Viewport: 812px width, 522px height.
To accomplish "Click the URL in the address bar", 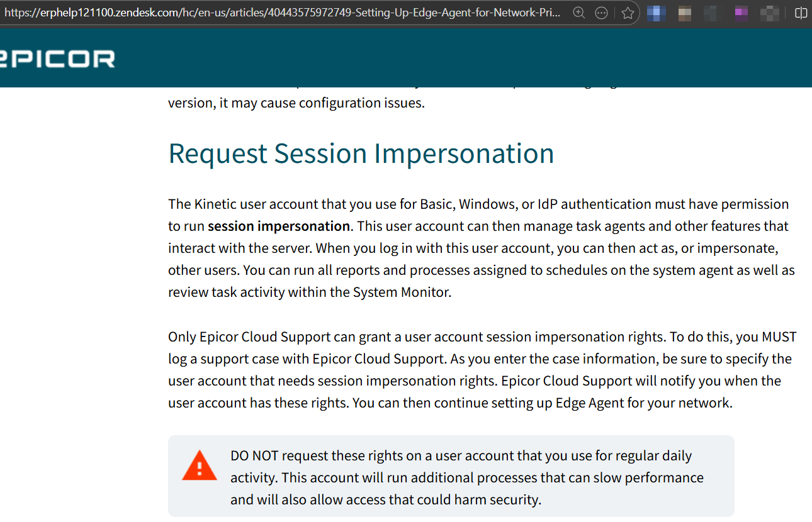I will [283, 13].
